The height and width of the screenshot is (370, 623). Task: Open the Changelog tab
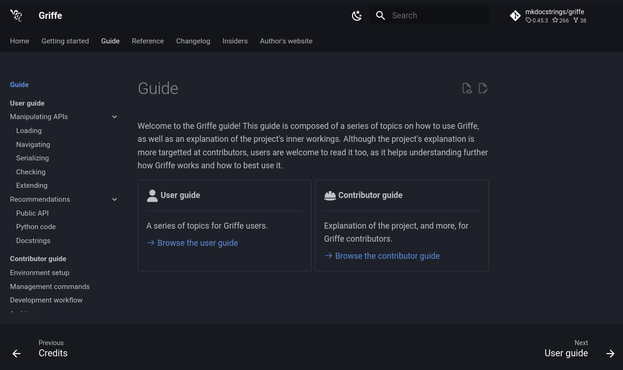click(x=193, y=41)
